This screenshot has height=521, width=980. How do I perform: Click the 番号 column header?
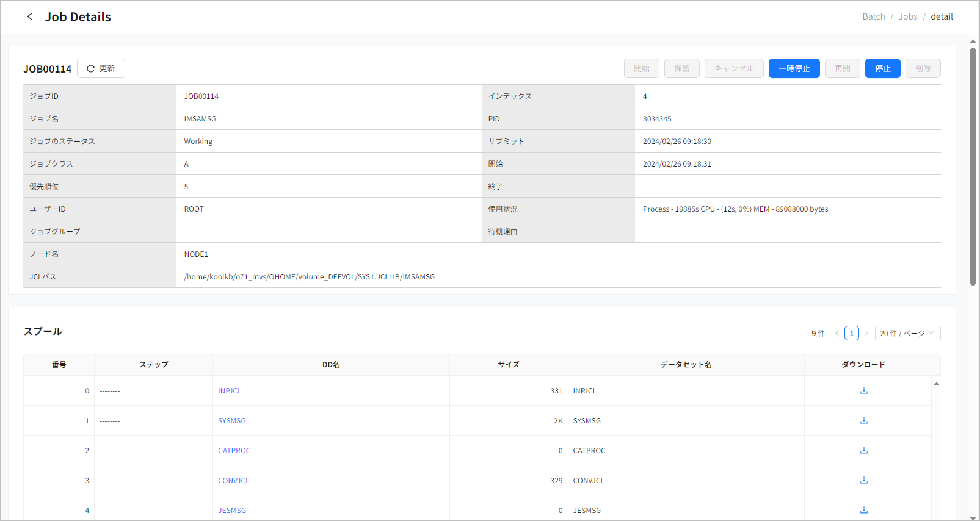click(x=59, y=364)
